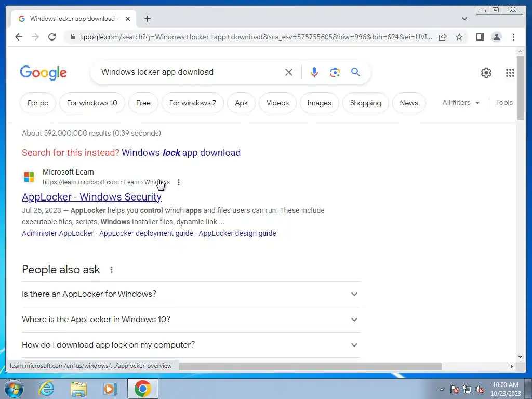Viewport: 532px width, 399px height.
Task: Click the Chrome taskbar button
Action: (143, 389)
